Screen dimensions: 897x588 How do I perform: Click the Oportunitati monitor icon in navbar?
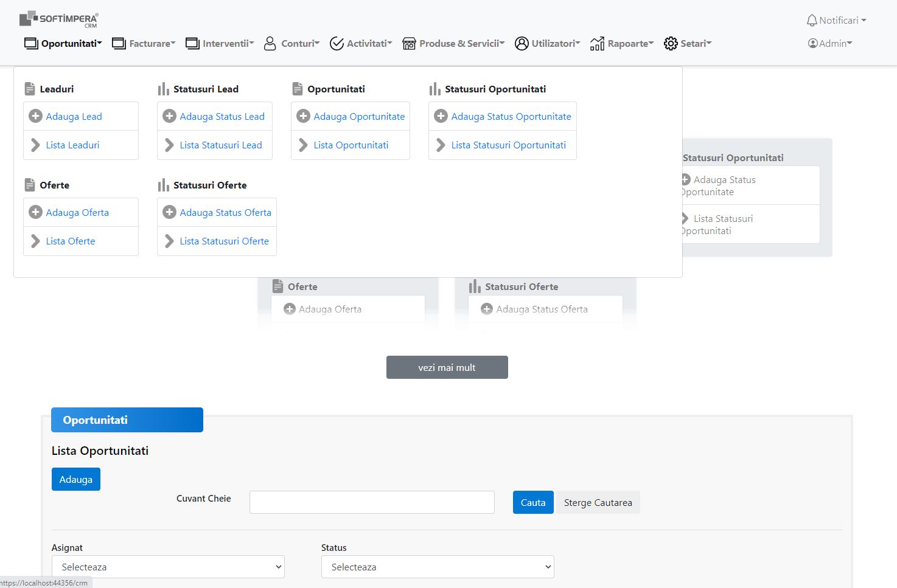tap(31, 43)
